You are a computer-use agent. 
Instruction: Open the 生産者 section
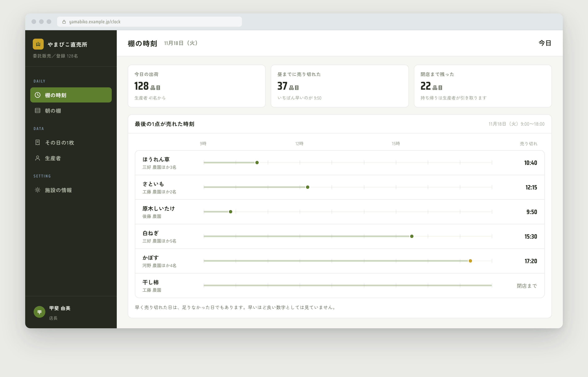71,158
